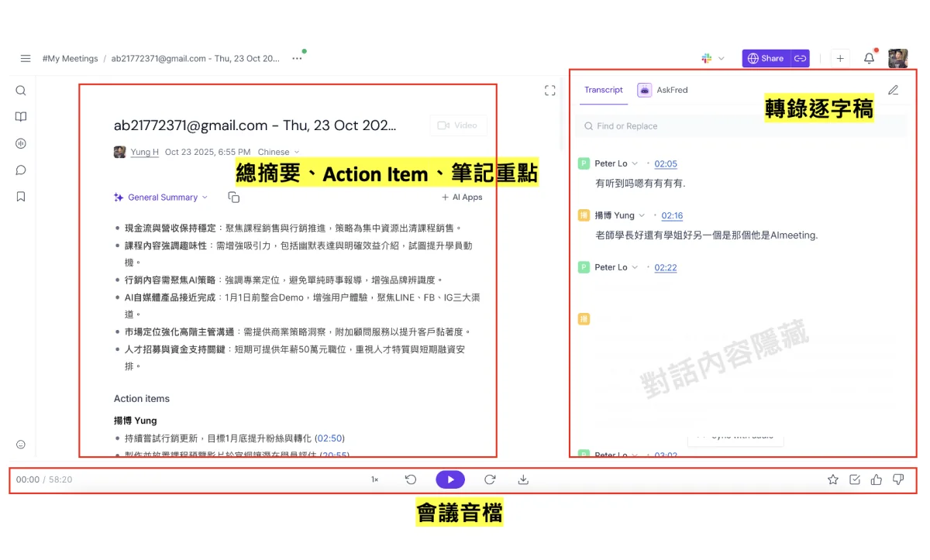The image size is (930, 560).
Task: Open the notebook icon in left sidebar
Action: [21, 117]
